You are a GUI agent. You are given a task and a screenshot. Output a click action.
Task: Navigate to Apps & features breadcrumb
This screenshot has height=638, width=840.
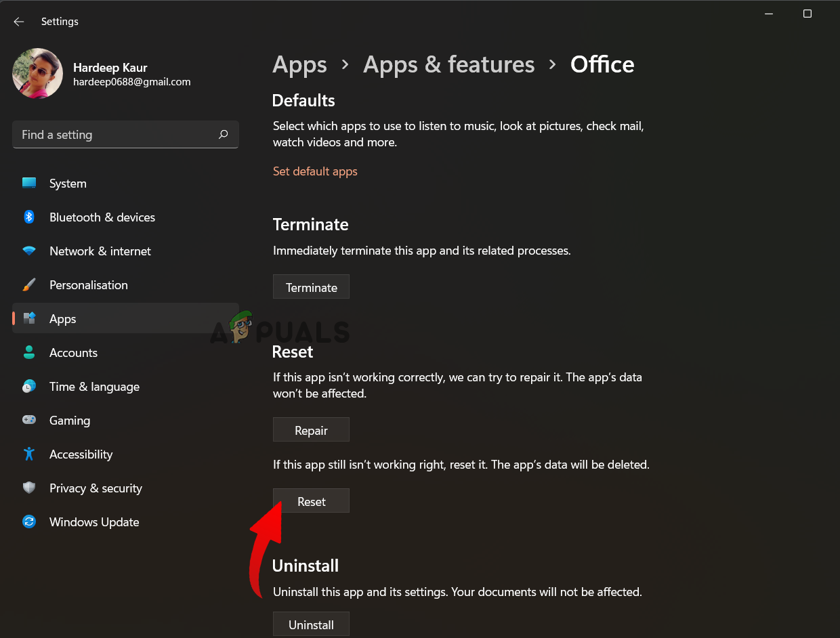pos(448,64)
